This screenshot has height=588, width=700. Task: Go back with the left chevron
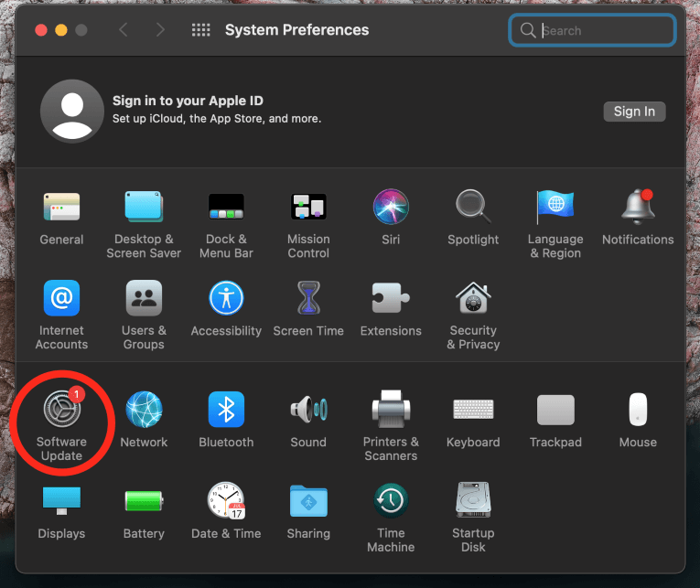tap(124, 30)
